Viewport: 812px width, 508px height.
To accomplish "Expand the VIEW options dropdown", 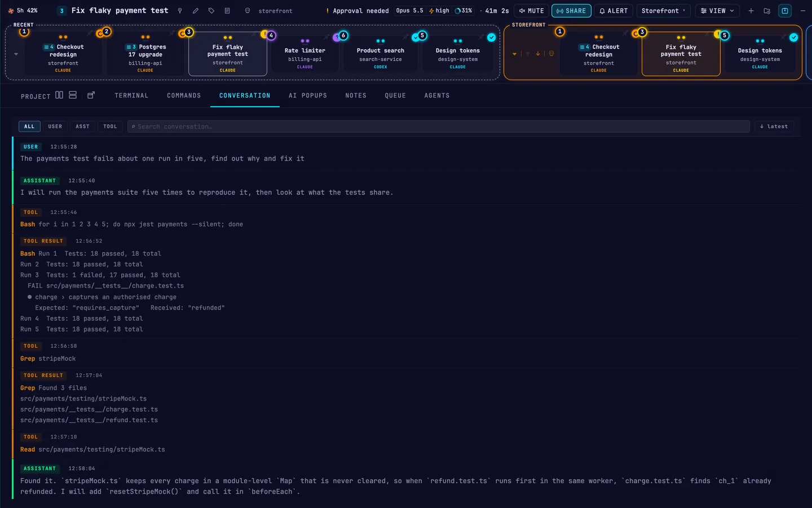I will coord(717,11).
